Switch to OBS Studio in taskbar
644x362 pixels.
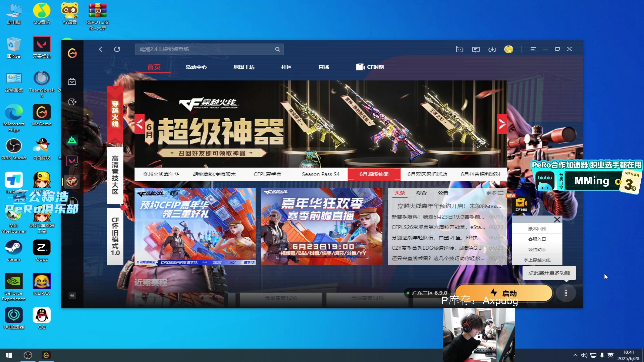pos(28,355)
